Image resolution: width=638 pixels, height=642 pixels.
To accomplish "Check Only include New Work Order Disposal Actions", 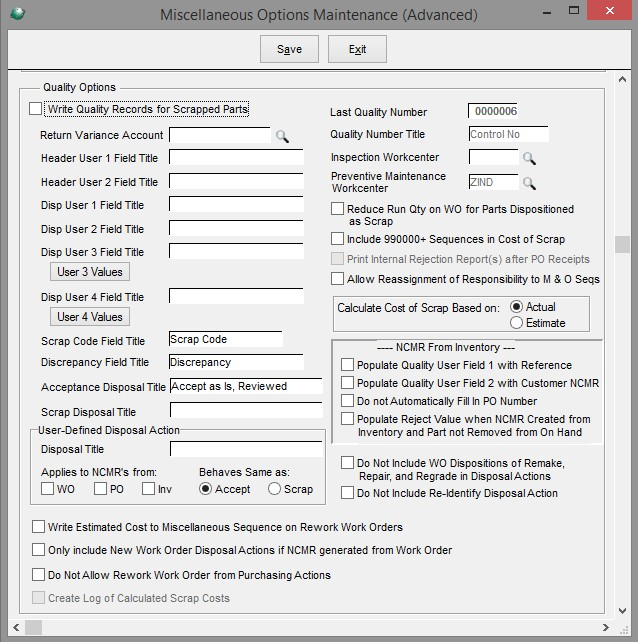I will 38,549.
